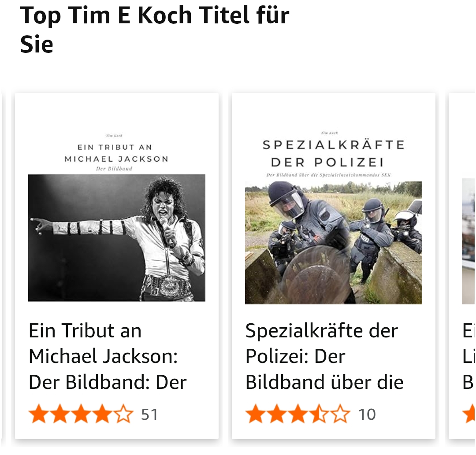Open the Michael Jackson book cover image
Screen dimensions: 476x455
click(117, 216)
